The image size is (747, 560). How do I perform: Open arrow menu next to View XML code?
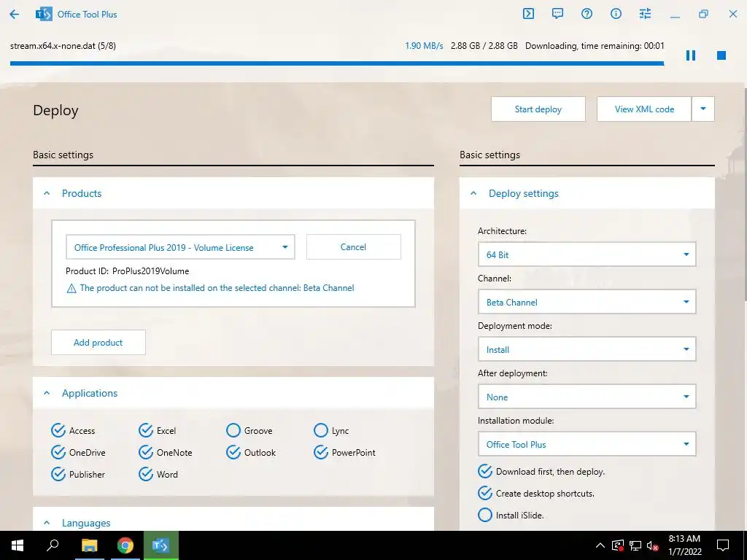(703, 109)
